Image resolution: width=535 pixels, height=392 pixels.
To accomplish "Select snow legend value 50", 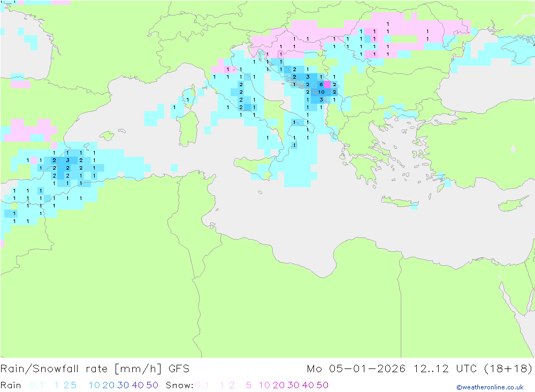I will pyautogui.click(x=323, y=385).
